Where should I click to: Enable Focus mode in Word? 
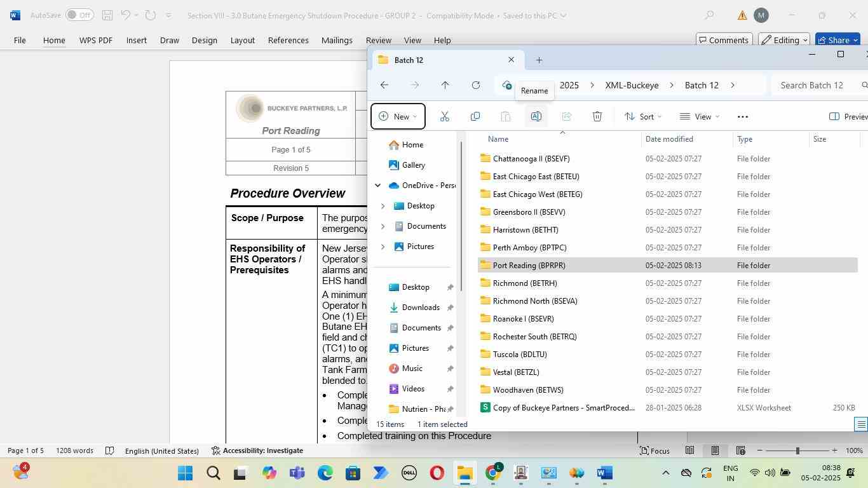coord(654,451)
